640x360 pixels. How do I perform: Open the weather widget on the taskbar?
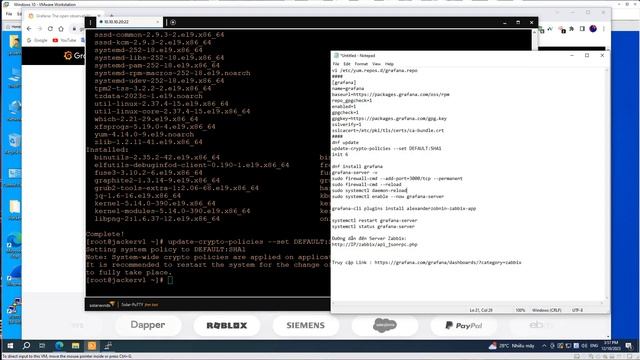(x=512, y=346)
